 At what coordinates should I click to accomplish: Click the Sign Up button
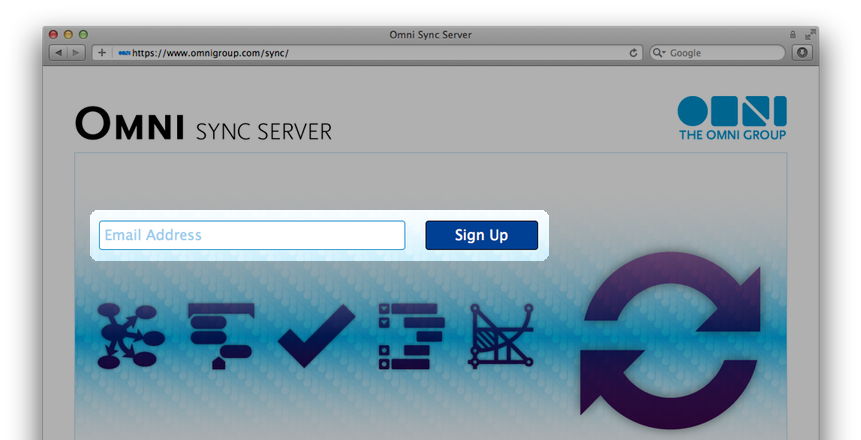tap(482, 235)
